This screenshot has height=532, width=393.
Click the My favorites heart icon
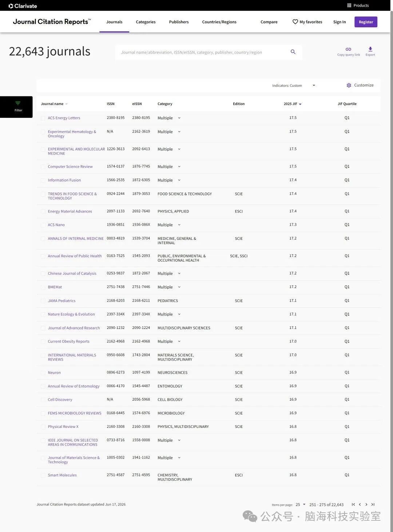295,22
